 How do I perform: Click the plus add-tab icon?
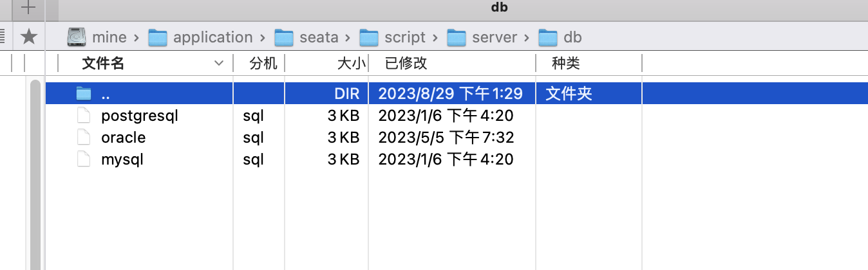[28, 8]
